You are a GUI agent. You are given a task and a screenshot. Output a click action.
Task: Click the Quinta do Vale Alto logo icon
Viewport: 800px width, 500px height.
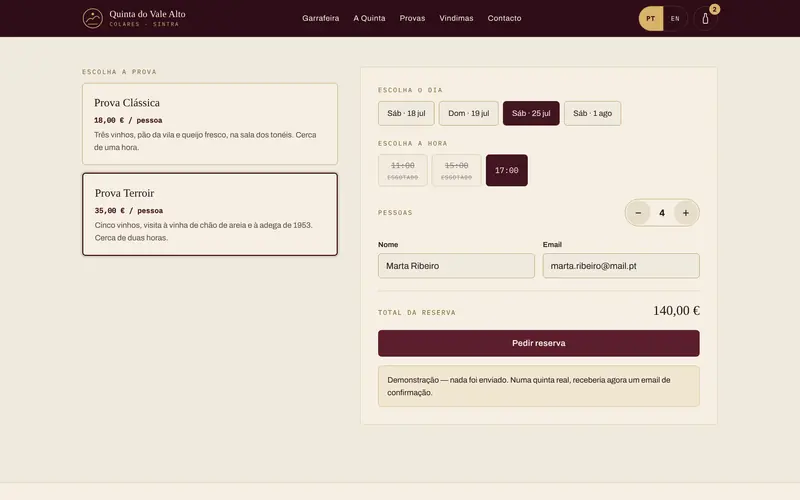pos(93,18)
